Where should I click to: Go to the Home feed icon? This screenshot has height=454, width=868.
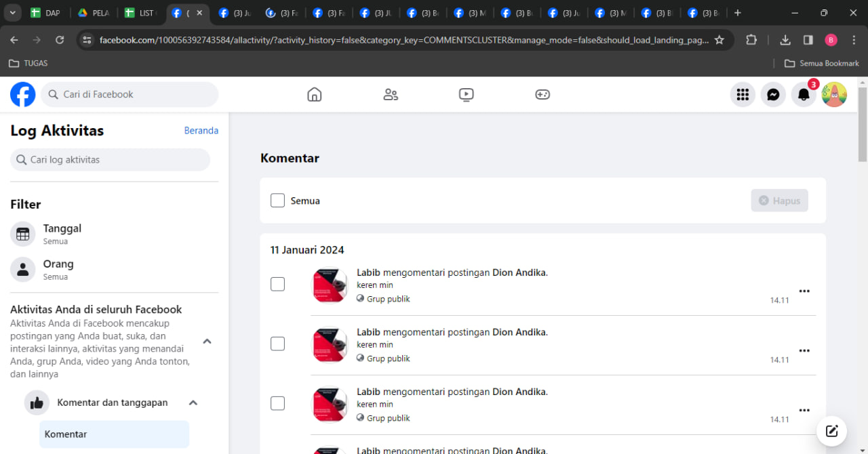314,94
